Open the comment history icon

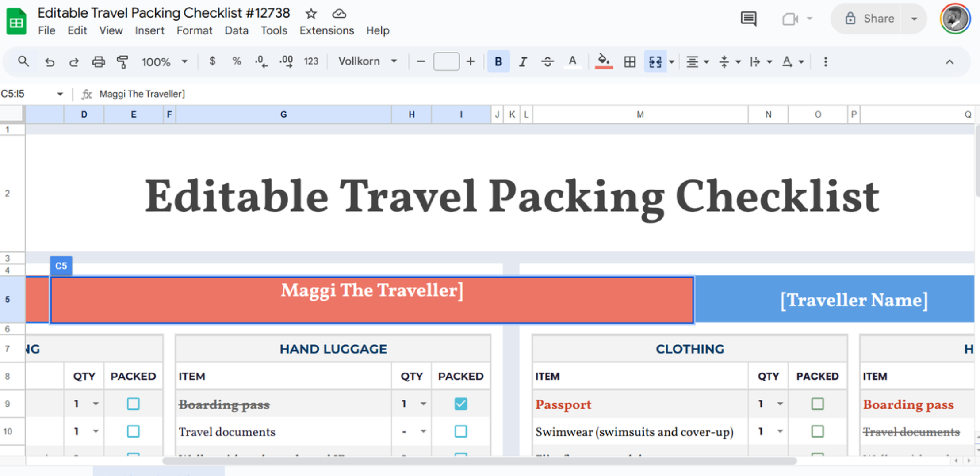tap(748, 19)
